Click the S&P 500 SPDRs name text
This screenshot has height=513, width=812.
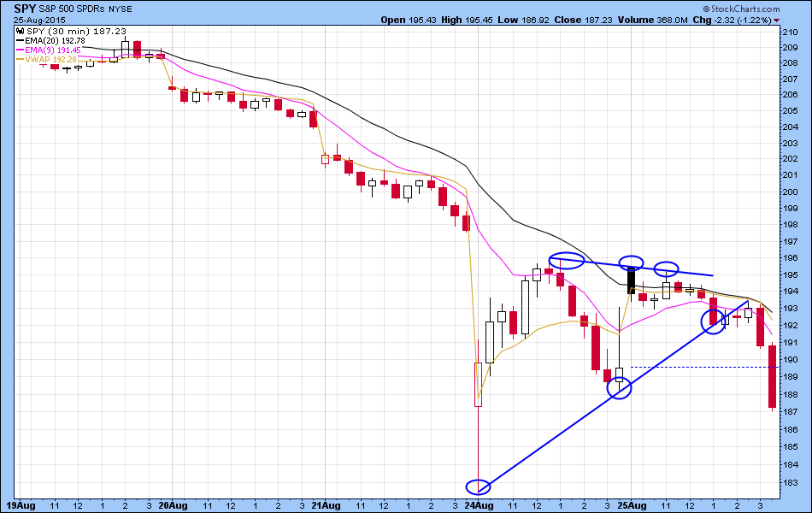(x=73, y=9)
